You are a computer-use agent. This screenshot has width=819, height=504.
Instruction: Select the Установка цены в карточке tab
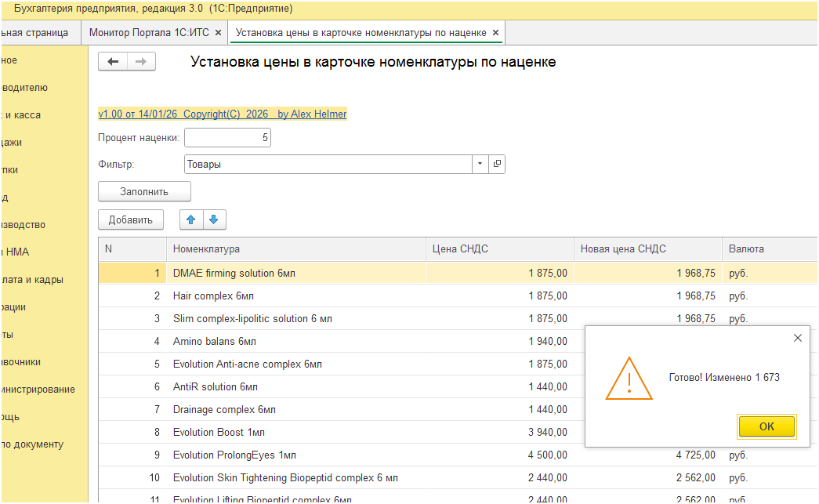[x=361, y=33]
